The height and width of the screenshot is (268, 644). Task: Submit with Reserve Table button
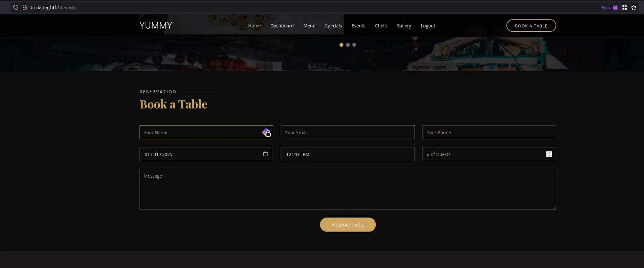(x=348, y=225)
